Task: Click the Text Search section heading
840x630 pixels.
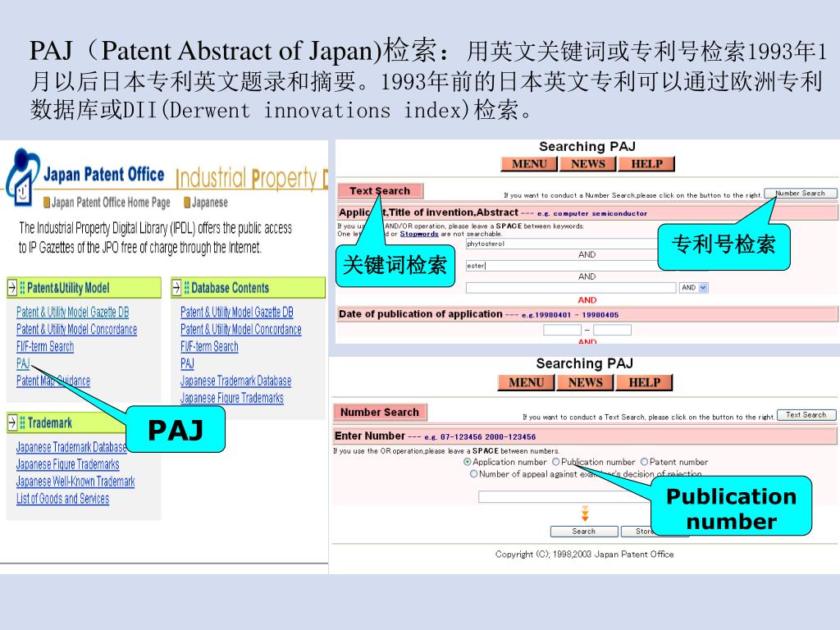Action: click(x=380, y=190)
